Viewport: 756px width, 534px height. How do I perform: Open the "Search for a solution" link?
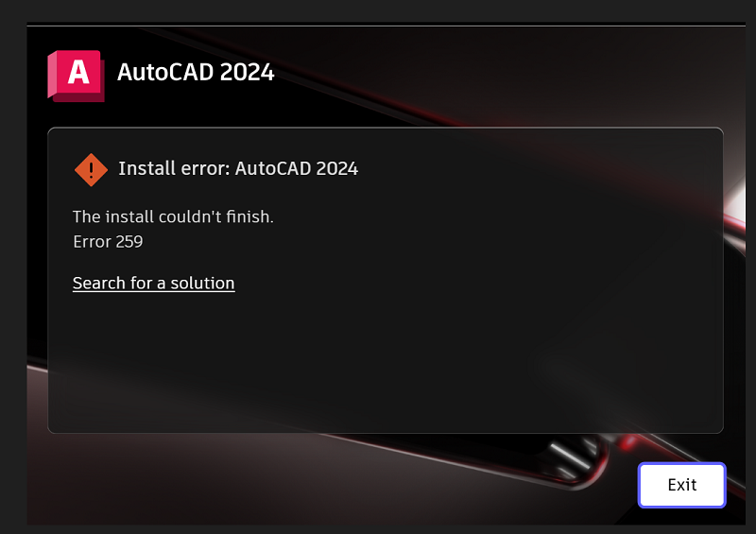154,283
